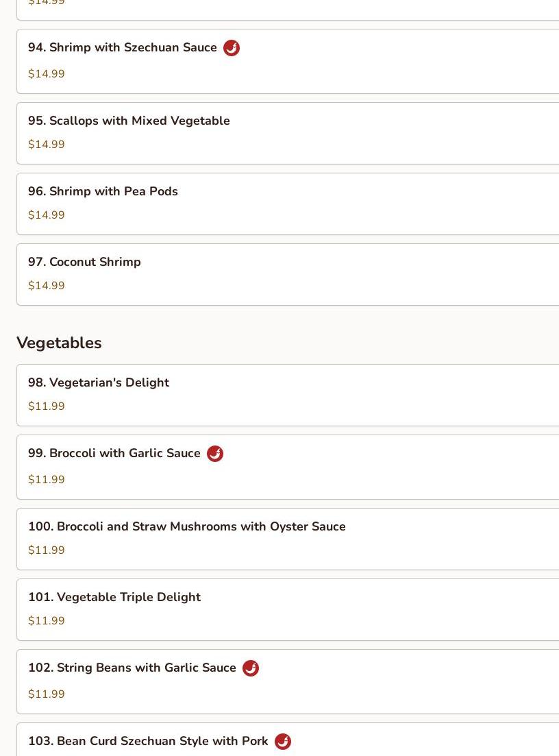Choose 100. Broccoli and Straw Mushrooms with Oyster Sauce
The width and height of the screenshot is (559, 756).
(x=187, y=527)
